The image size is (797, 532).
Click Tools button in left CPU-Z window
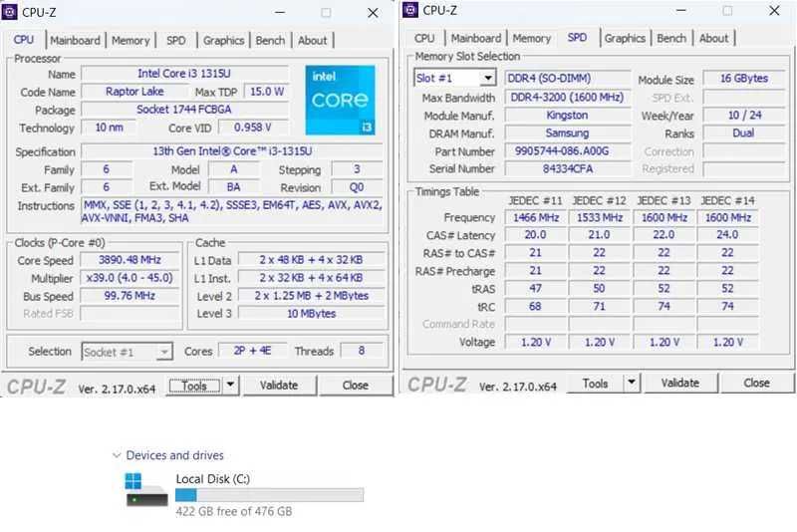pos(194,386)
